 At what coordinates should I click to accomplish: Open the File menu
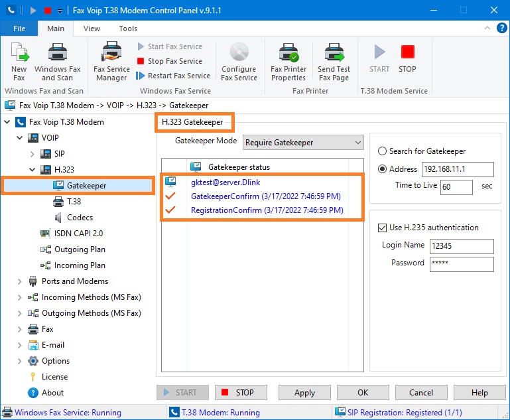(19, 29)
